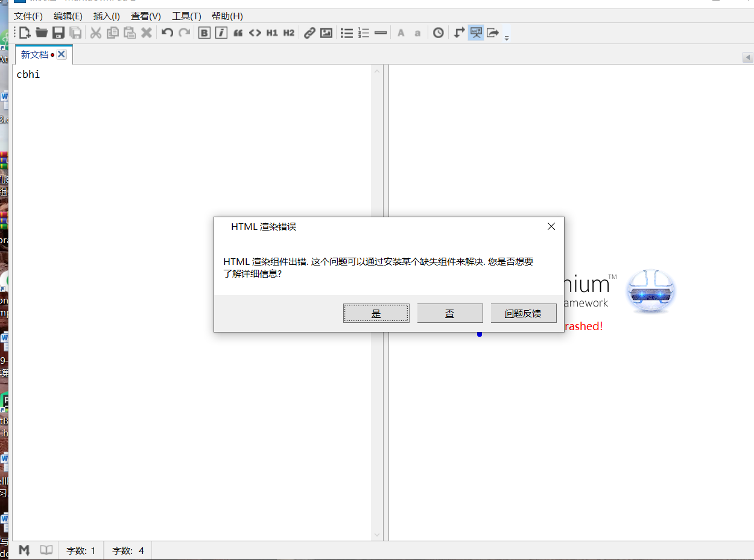Viewport: 754px width, 560px height.
Task: Close the 新文档 tab with its X
Action: tap(62, 54)
